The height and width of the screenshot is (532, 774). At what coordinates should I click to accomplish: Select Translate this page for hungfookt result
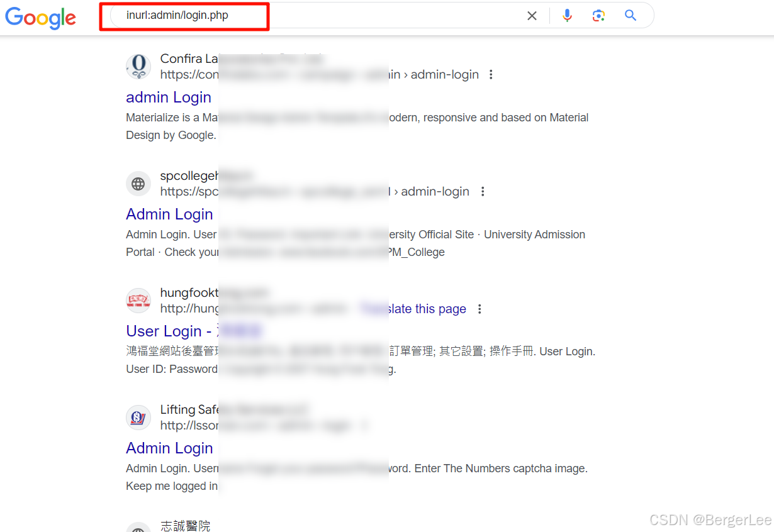(422, 309)
